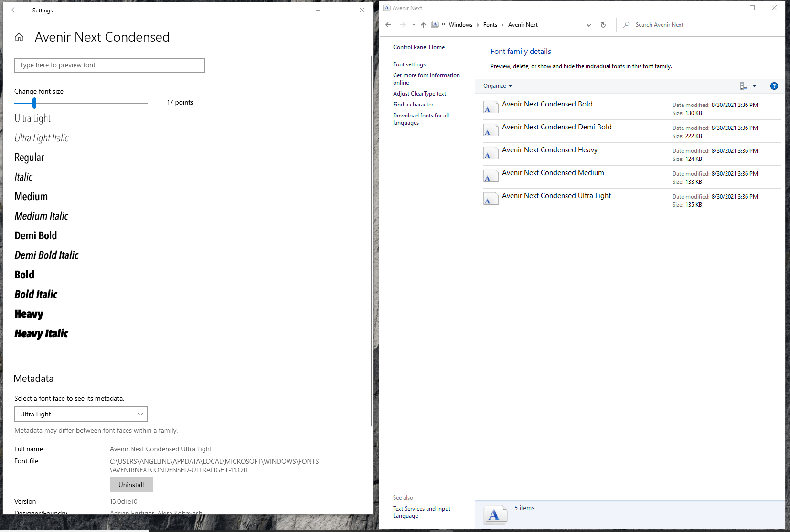This screenshot has width=790, height=532.
Task: Click the Heavy Italic preview sample
Action: click(x=41, y=334)
